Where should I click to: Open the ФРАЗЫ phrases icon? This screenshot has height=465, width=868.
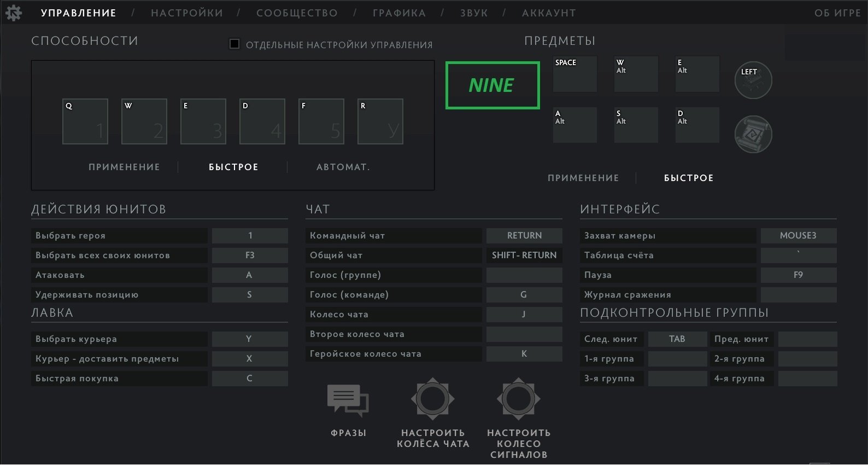click(348, 400)
